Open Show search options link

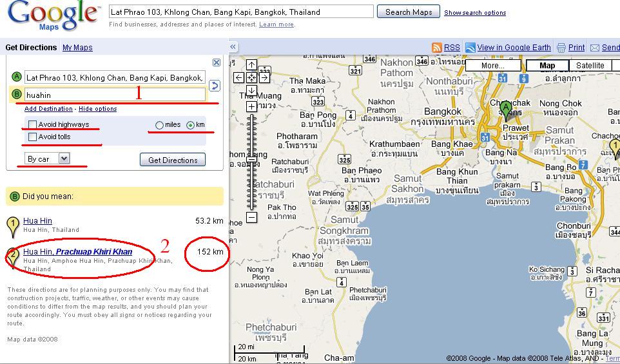pos(475,13)
